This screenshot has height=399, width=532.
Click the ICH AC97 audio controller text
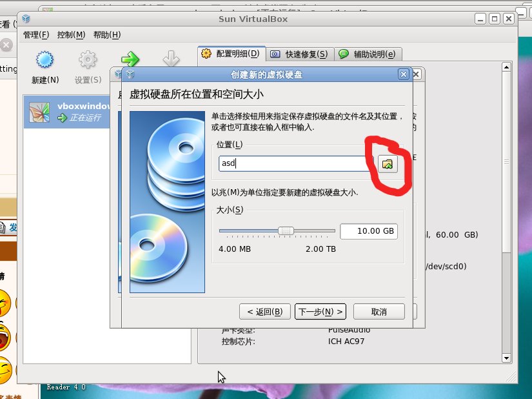tap(346, 342)
